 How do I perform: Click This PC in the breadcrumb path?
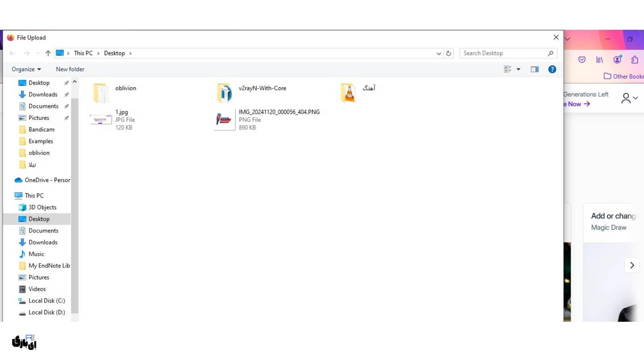[x=83, y=53]
